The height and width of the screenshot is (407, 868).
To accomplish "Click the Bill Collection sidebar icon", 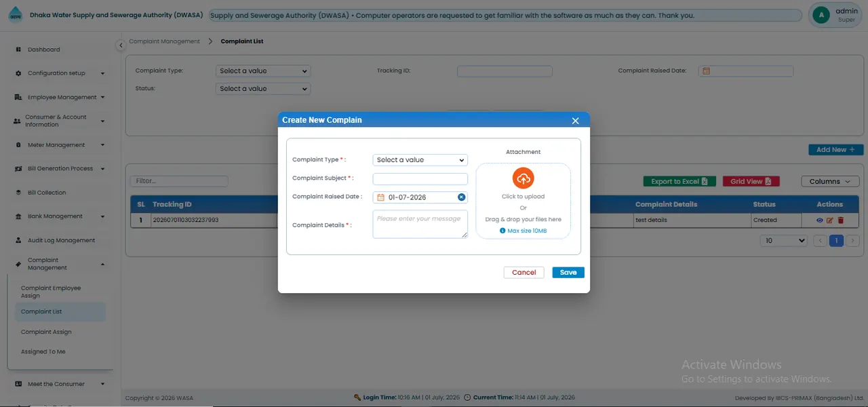I will (x=18, y=193).
